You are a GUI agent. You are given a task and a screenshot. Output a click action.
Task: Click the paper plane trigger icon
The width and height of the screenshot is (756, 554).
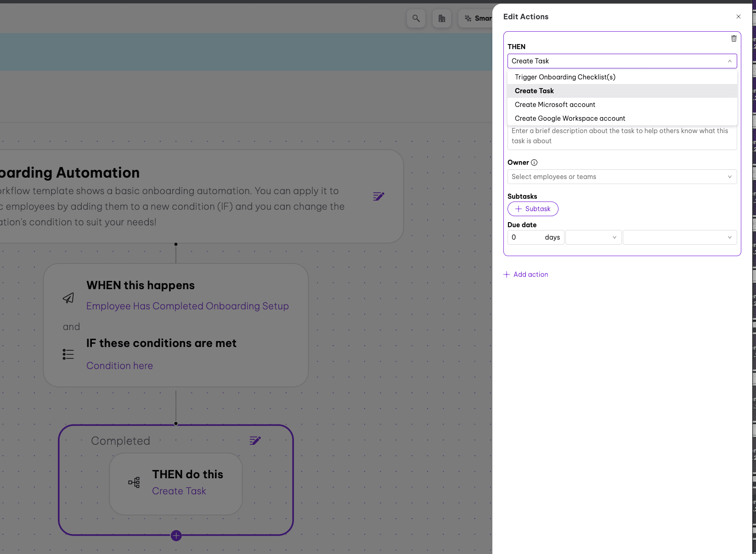click(68, 298)
